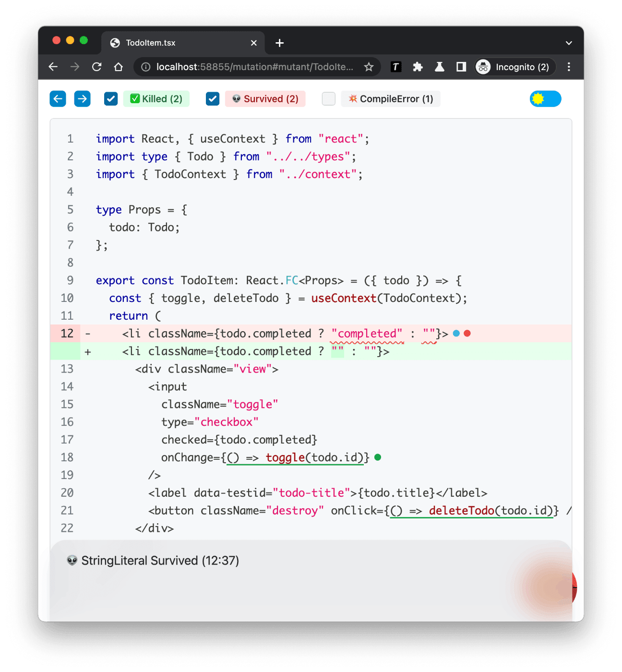The height and width of the screenshot is (672, 622).
Task: Select the TodoItem.tsx browser tab
Action: tap(182, 43)
